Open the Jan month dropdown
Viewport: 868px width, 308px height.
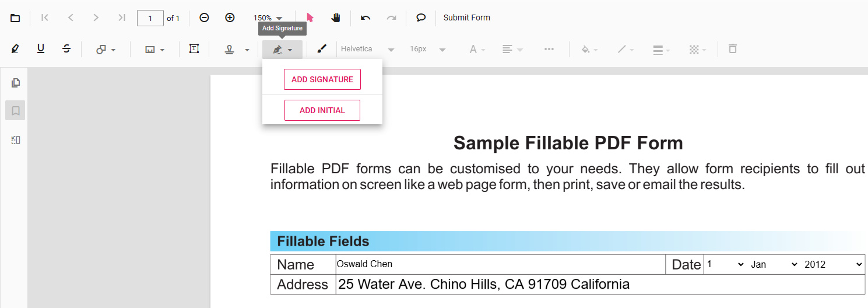(x=774, y=264)
